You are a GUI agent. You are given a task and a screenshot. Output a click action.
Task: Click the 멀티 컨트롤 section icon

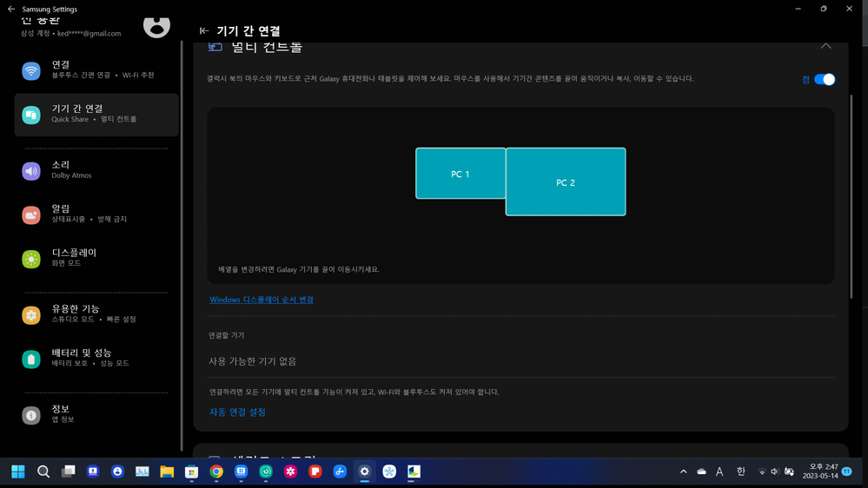click(215, 47)
